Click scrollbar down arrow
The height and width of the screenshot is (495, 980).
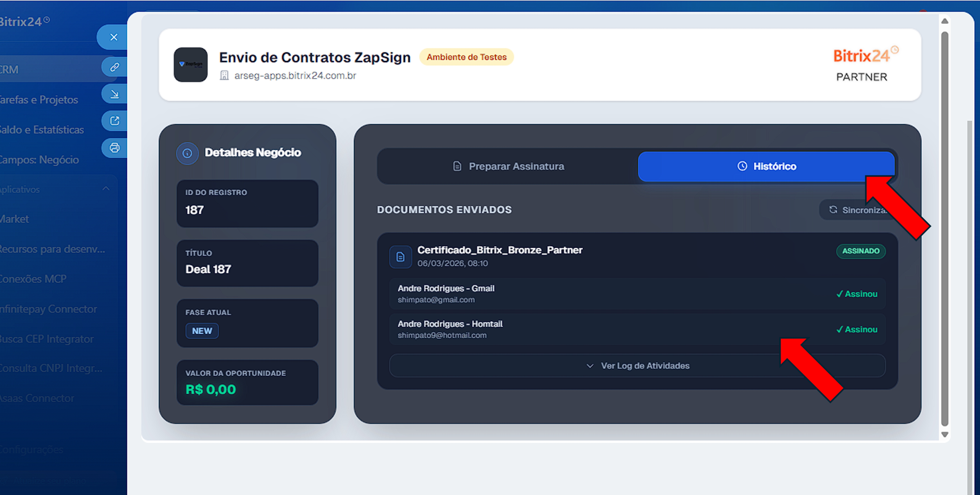944,434
